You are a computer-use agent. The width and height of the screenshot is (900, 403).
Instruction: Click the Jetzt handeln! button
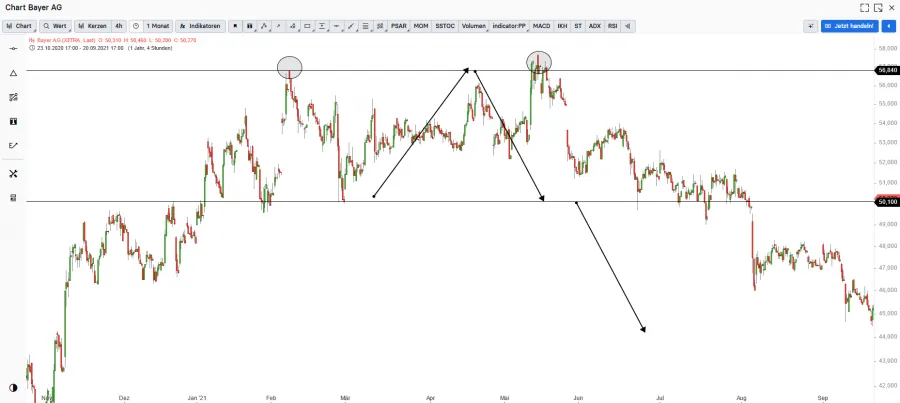click(849, 26)
